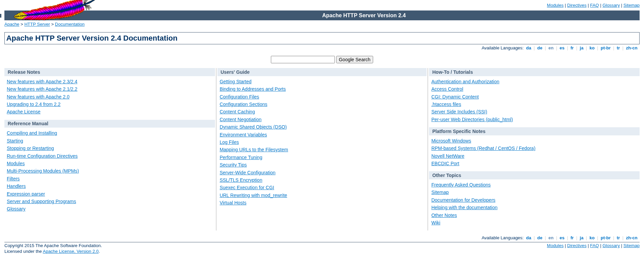Open New features with Apache 2.3/2.4
Screen dimensions: 644x264
coord(42,82)
